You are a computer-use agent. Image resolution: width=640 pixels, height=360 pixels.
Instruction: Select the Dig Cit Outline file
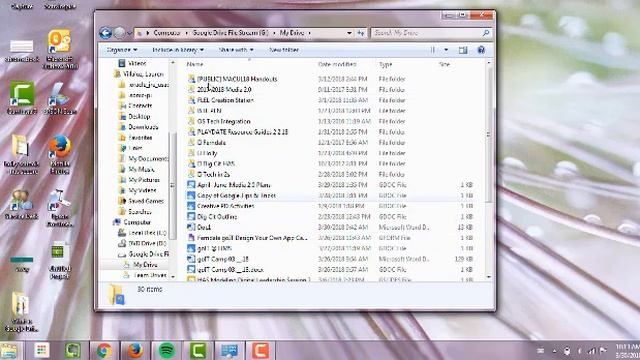pyautogui.click(x=217, y=217)
